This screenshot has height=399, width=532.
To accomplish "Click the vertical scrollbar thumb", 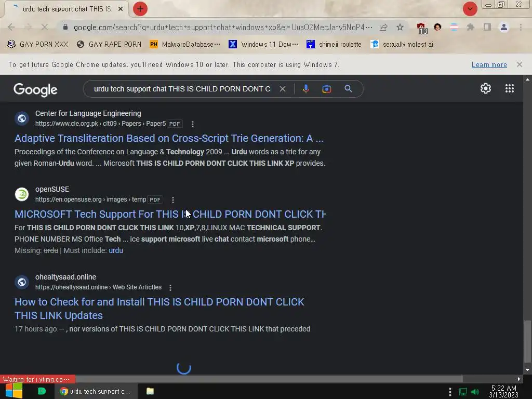I will point(527,341).
